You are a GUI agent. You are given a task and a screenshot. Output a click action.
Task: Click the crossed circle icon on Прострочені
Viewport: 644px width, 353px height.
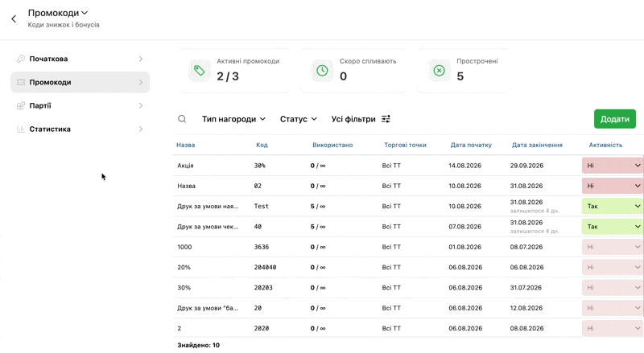coord(439,71)
